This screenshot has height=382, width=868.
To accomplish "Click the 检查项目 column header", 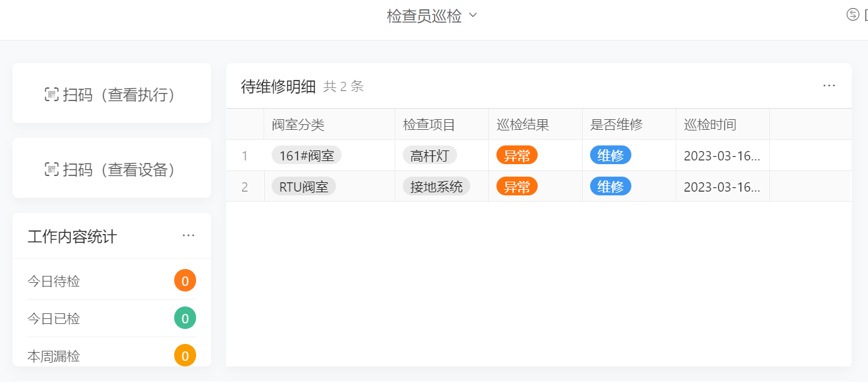I will click(429, 125).
